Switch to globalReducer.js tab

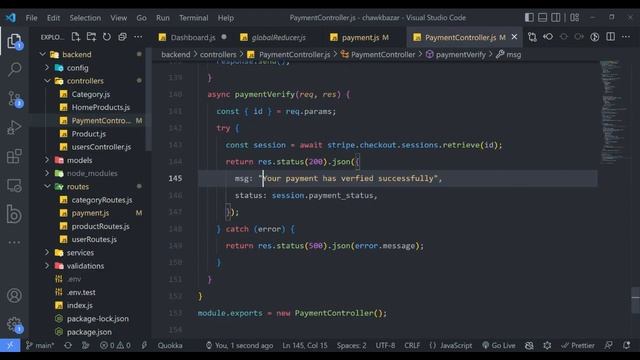[x=278, y=37]
